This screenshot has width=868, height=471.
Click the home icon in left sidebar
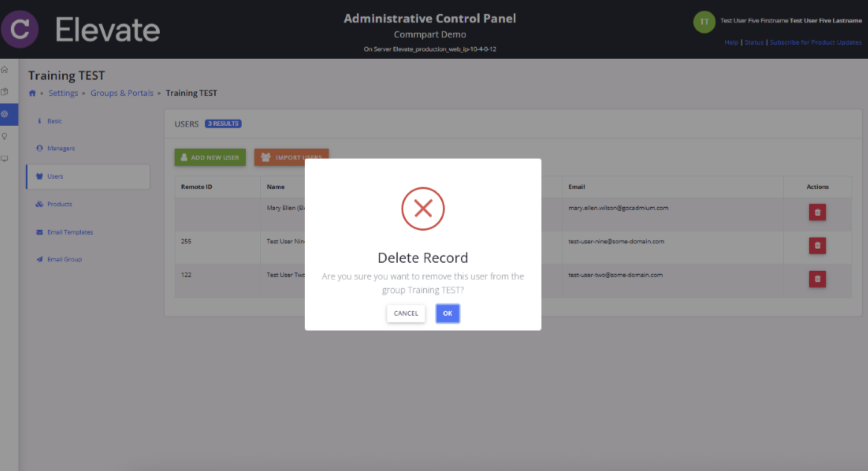(x=5, y=70)
